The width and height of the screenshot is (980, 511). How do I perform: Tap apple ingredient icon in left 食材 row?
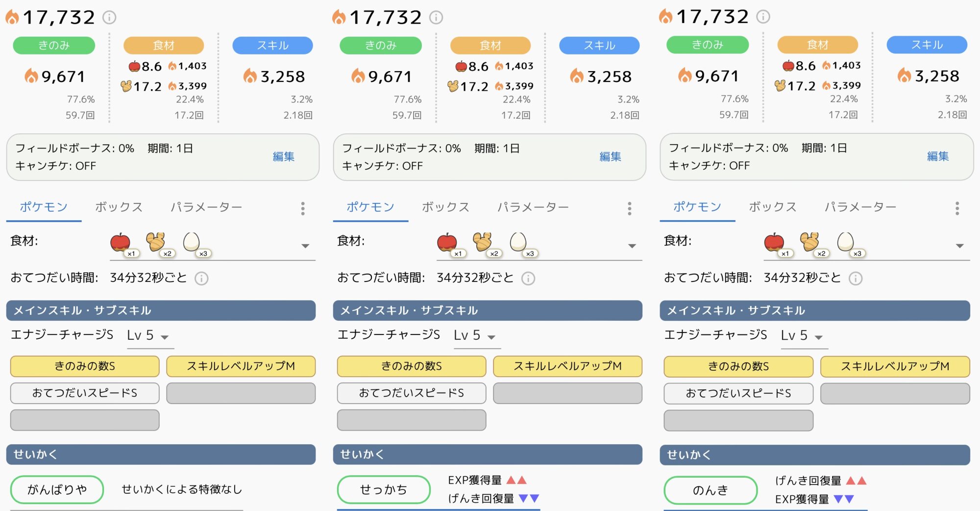click(x=121, y=242)
